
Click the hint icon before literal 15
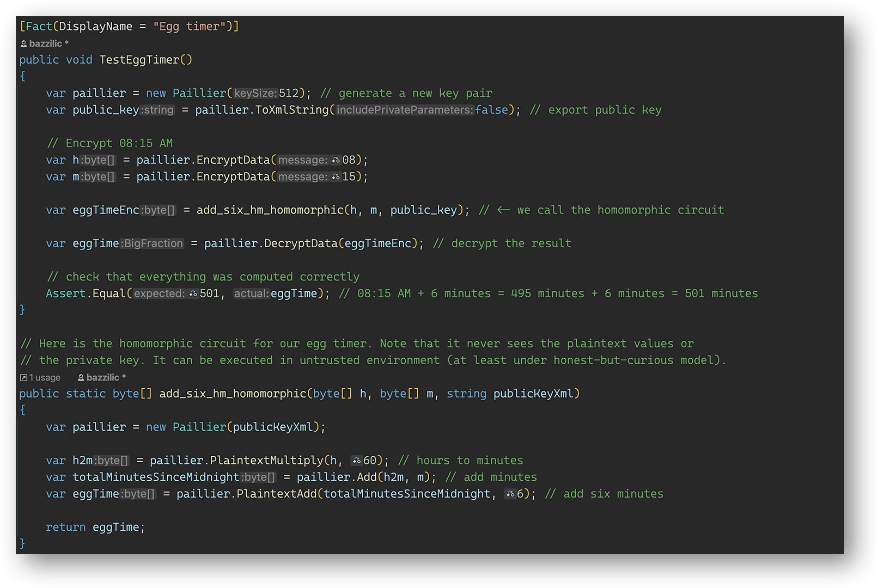[336, 177]
